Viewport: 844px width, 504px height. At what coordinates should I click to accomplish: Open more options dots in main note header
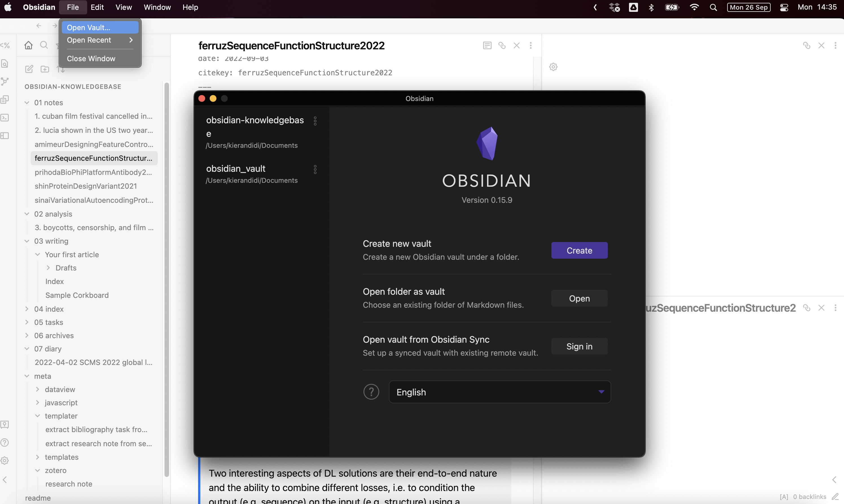pos(531,45)
